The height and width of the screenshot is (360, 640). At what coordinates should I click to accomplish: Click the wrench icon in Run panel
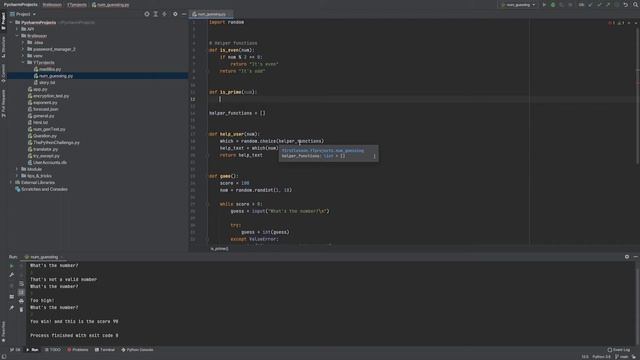click(11, 275)
